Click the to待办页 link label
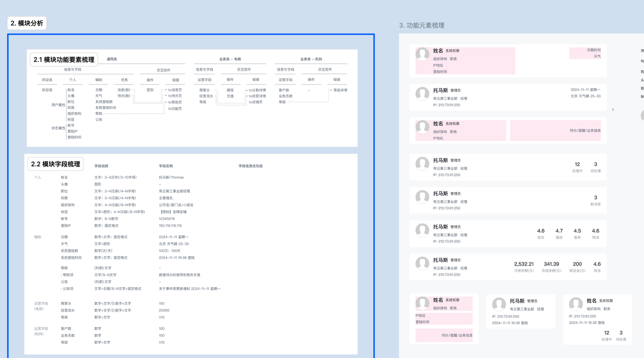The image size is (644, 358). pyautogui.click(x=175, y=96)
